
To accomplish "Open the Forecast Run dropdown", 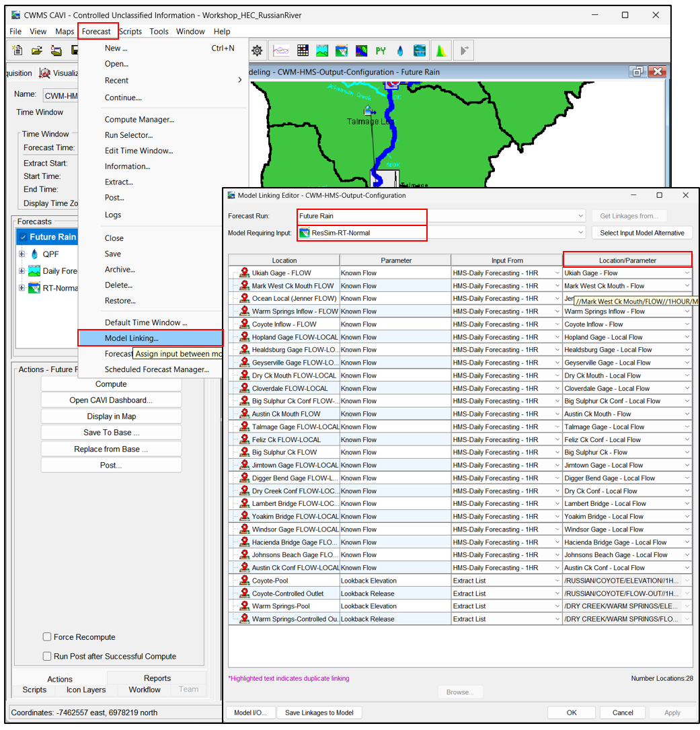I will click(580, 216).
